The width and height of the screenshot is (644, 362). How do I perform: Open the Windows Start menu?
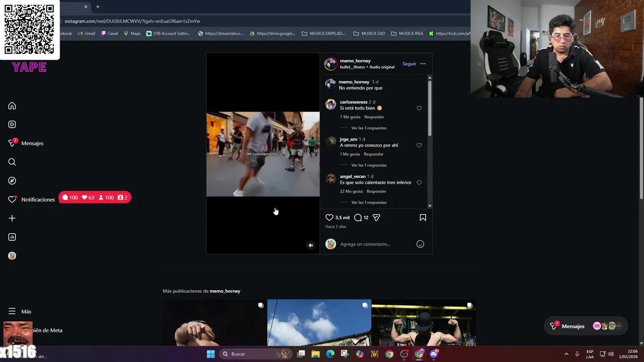click(x=211, y=354)
